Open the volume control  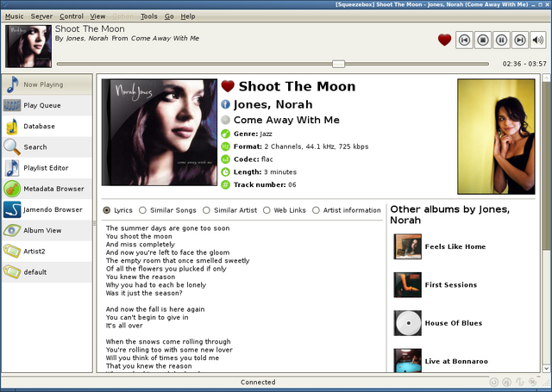coord(538,40)
